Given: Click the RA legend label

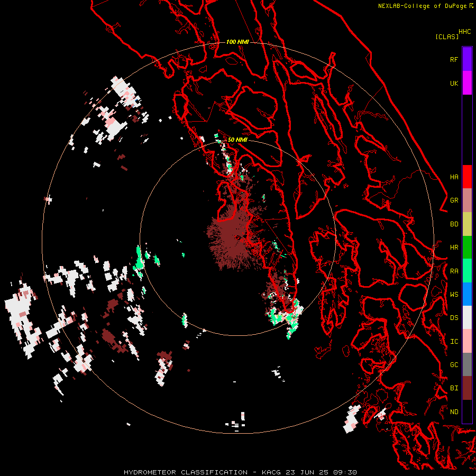Looking at the screenshot, I should [454, 271].
